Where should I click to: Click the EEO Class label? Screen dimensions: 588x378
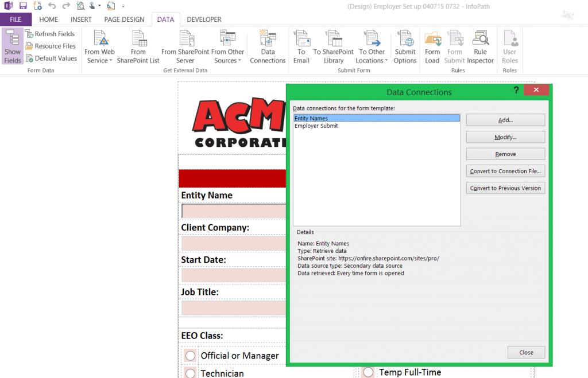tap(202, 336)
